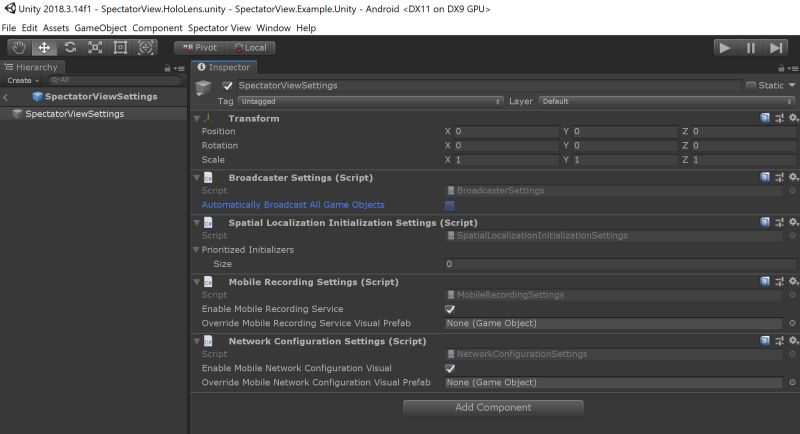This screenshot has height=434, width=800.
Task: Lock the Hierarchy panel
Action: [x=167, y=68]
